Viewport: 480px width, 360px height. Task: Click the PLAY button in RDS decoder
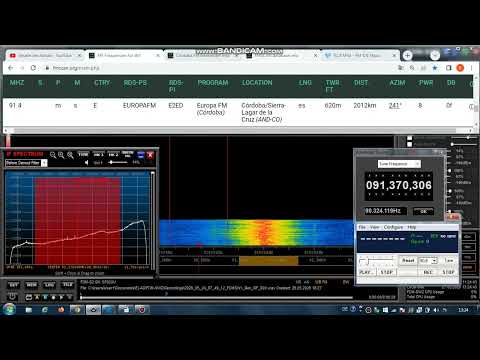(x=366, y=272)
